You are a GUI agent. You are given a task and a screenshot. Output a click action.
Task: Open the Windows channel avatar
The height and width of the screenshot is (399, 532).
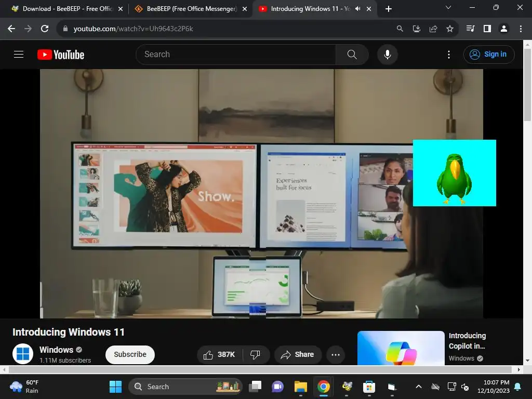coord(23,353)
